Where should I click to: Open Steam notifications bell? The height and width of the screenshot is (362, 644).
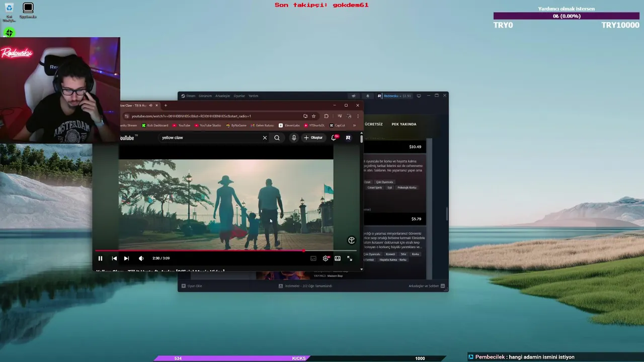pos(367,96)
